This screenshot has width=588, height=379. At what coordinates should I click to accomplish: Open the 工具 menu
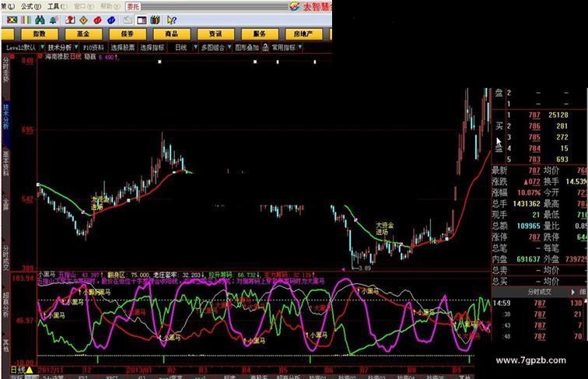pos(58,6)
